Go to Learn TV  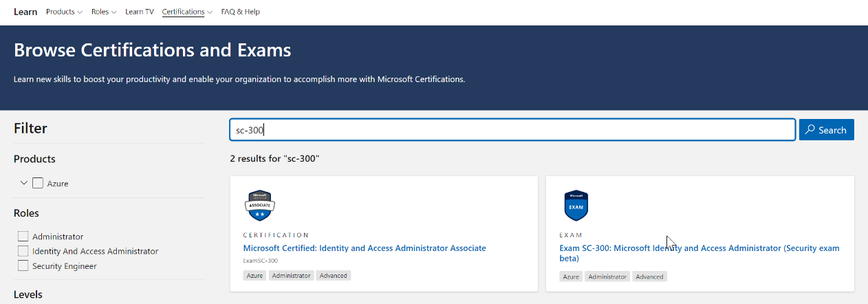tap(140, 12)
